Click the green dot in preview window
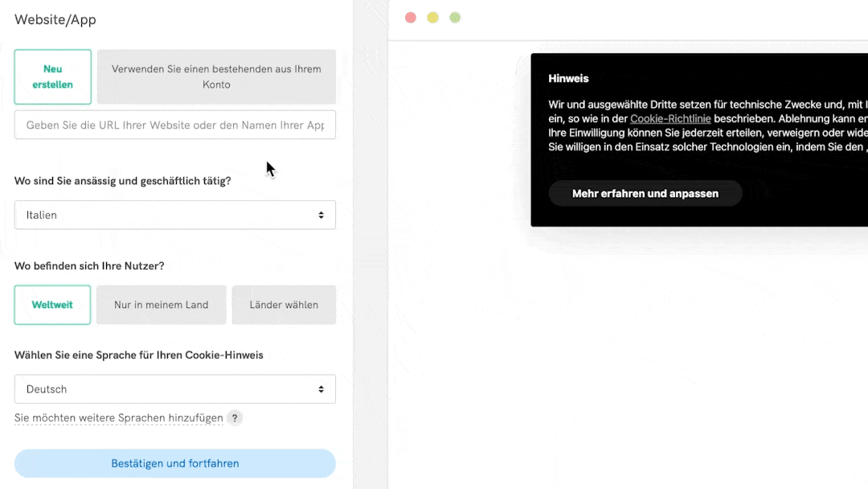Screen dimensions: 868x489 [x=455, y=18]
